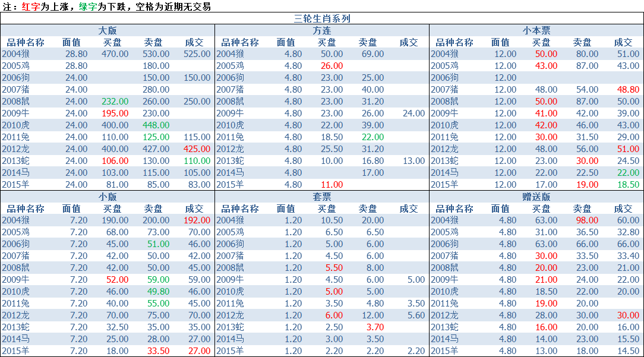Viewport: 644px width, 357px height.
Task: Select green 448.00 in 大版 2010虎 row
Action: [x=156, y=125]
